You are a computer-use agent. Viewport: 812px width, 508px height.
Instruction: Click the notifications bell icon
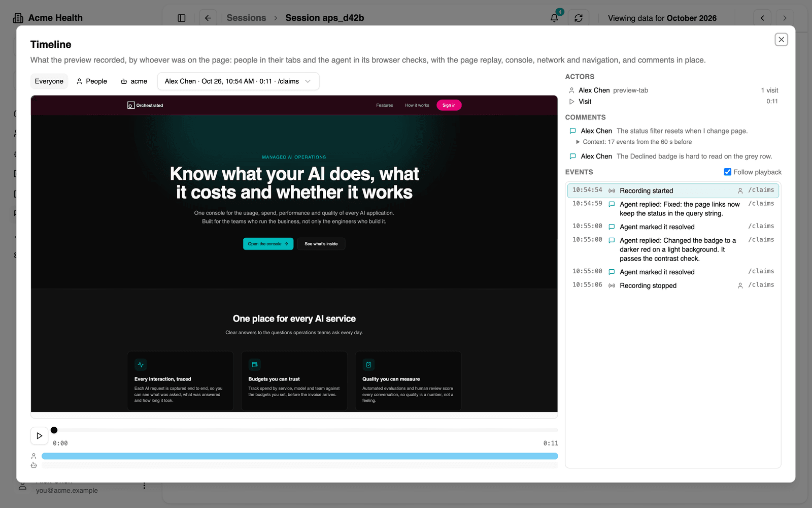(554, 18)
